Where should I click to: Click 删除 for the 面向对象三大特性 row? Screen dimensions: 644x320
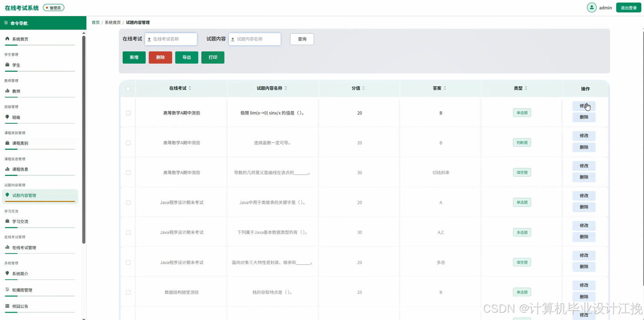tap(584, 267)
